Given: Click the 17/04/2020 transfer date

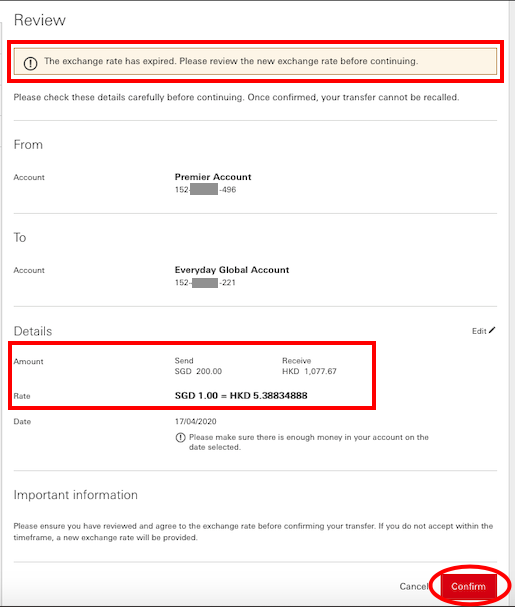Looking at the screenshot, I should (196, 421).
